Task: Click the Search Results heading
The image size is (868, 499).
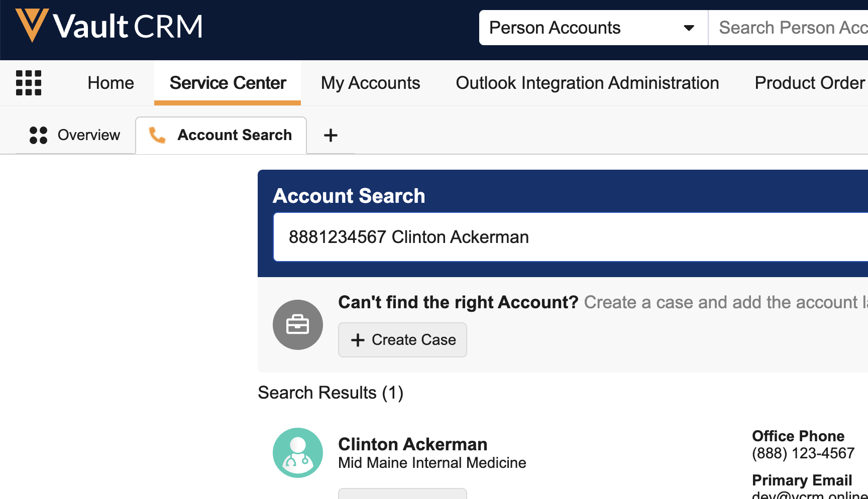Action: pos(330,393)
